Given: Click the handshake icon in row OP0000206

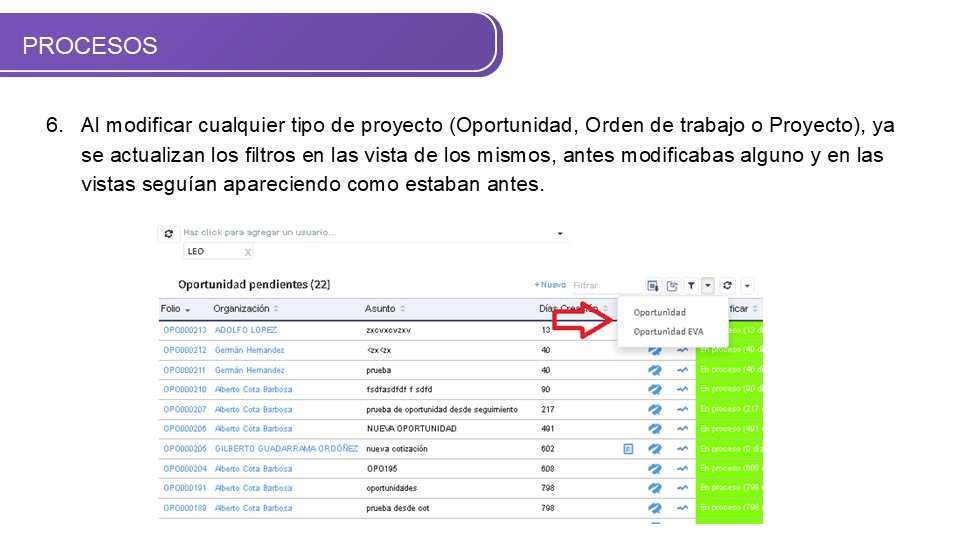Looking at the screenshot, I should pos(654,429).
